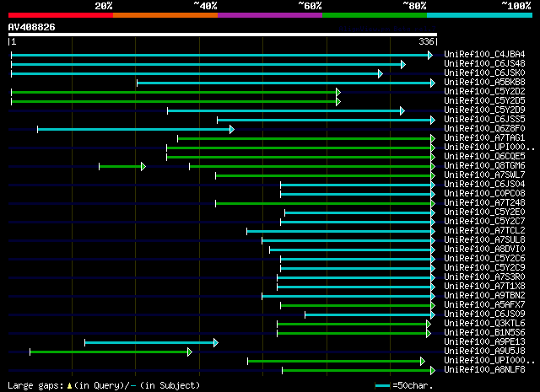This screenshot has height=392, width=540.
Task: Click the orange ~40% identity legend segment
Action: [x=165, y=15]
